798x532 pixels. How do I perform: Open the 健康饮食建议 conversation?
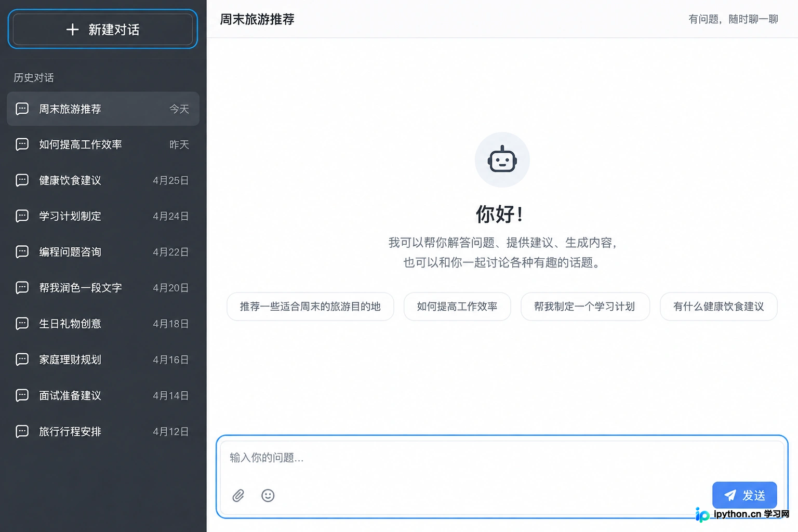(x=103, y=180)
